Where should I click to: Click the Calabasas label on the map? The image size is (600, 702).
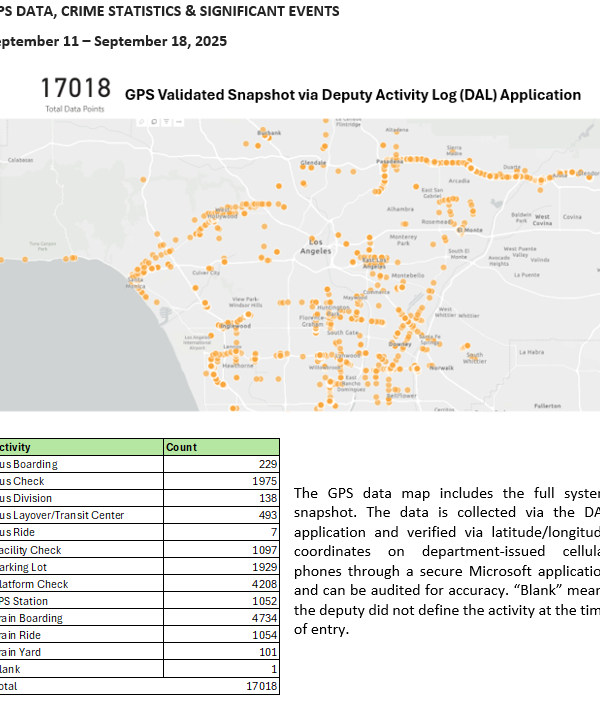coord(21,160)
